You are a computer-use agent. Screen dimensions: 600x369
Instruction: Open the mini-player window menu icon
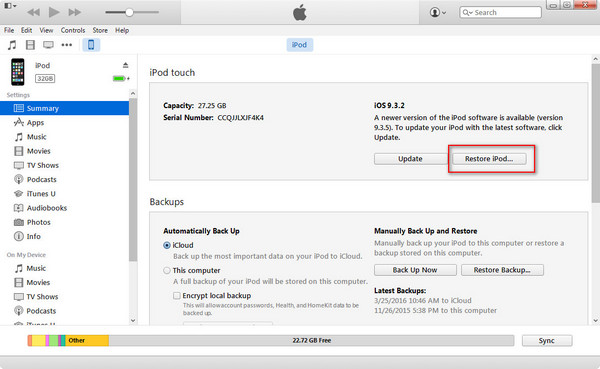click(10, 6)
